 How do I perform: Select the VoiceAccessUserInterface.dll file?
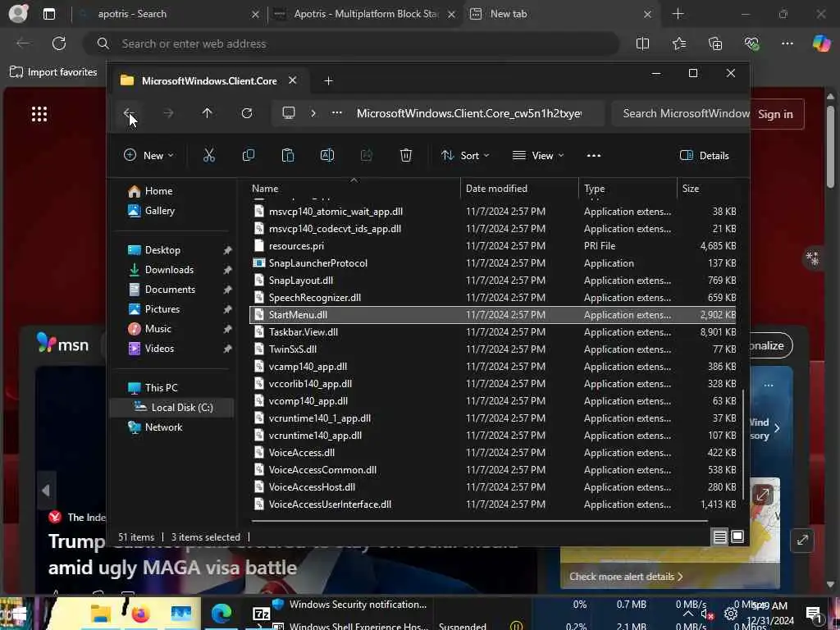(493, 504)
